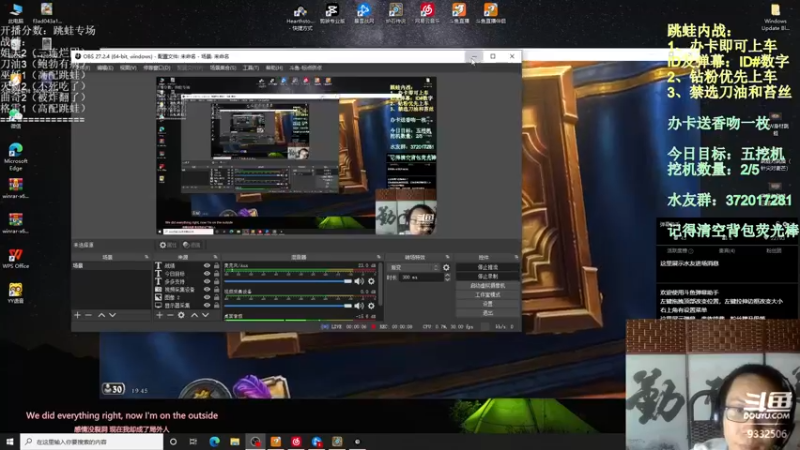Lock the 视频采集设备 source in 来源 list
800x450 pixels.
tap(217, 289)
